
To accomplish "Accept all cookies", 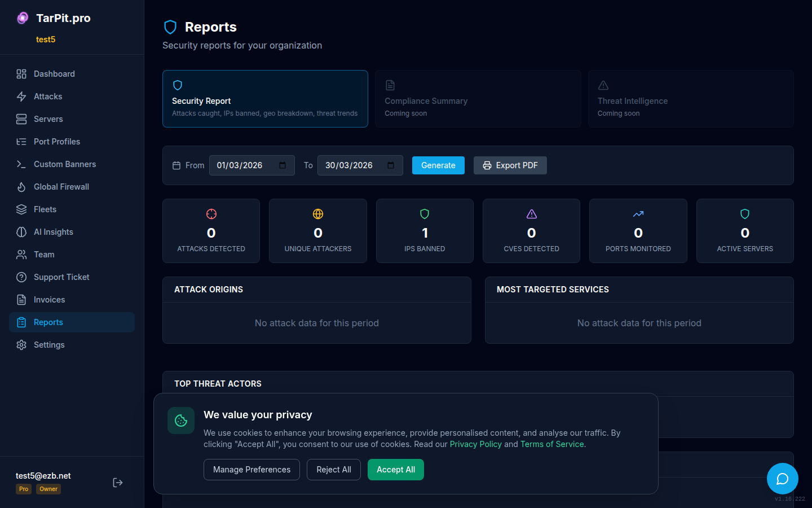I will tap(396, 470).
